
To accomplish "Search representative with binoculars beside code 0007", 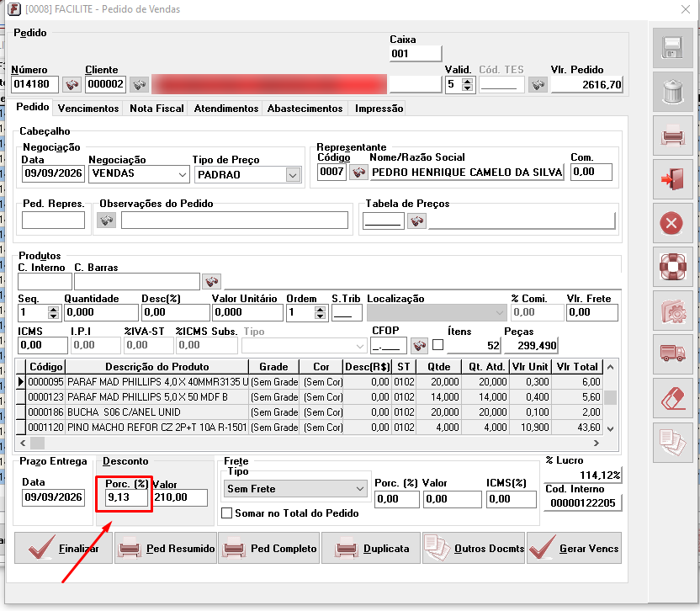I will click(x=358, y=172).
